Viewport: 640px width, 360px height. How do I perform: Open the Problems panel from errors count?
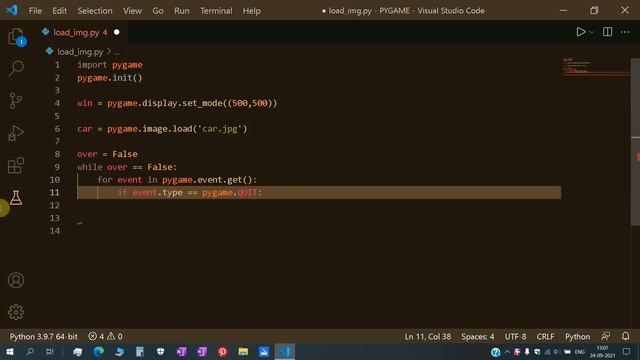(x=105, y=336)
